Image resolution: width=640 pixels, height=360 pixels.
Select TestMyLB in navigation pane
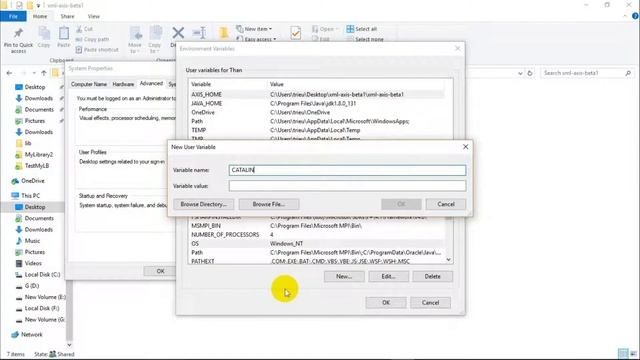pyautogui.click(x=36, y=166)
